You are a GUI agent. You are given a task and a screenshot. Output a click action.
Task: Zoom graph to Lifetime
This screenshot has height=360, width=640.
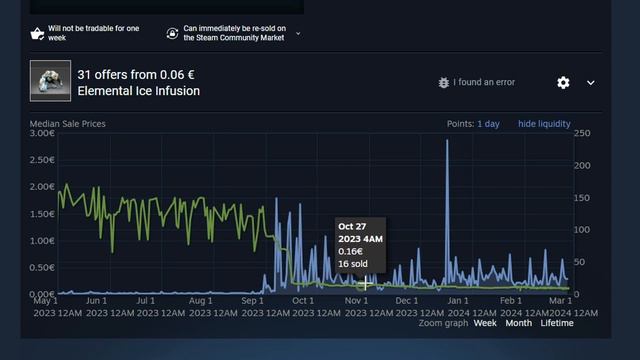pos(557,323)
